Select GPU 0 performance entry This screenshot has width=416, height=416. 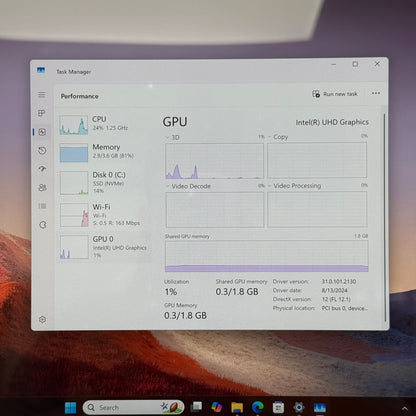click(104, 247)
